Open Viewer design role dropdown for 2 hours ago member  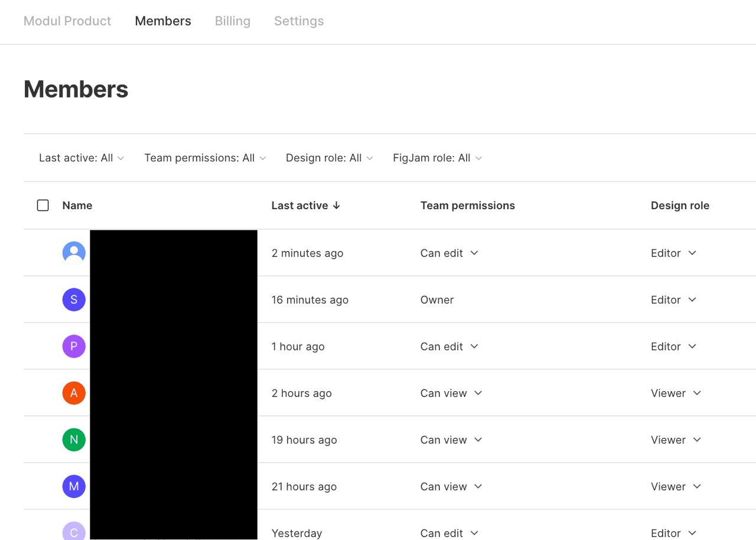point(675,393)
